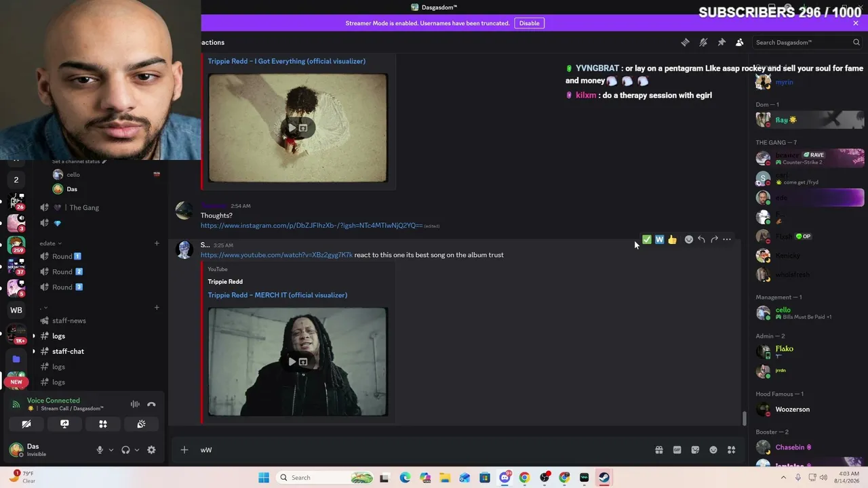868x488 pixels.
Task: Open the sticker picker
Action: tap(695, 449)
